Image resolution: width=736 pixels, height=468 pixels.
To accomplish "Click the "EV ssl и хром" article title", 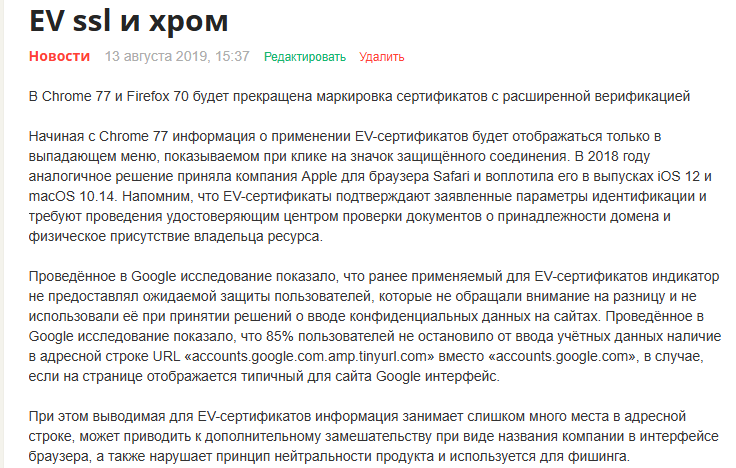I will 128,20.
